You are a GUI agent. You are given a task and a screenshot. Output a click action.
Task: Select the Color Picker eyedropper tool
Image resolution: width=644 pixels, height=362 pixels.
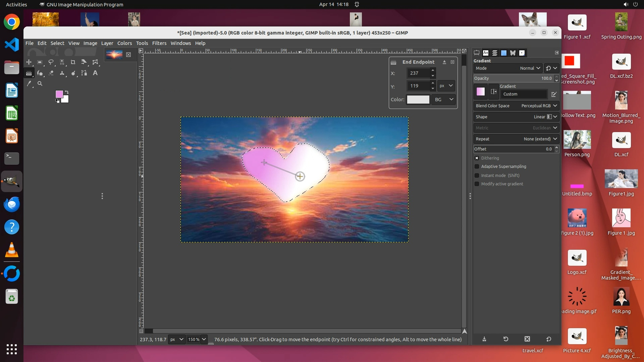[29, 84]
